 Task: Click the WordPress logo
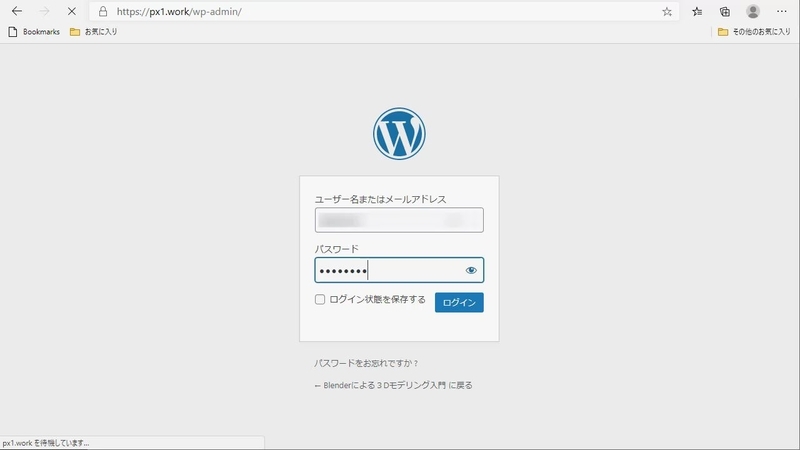click(399, 134)
